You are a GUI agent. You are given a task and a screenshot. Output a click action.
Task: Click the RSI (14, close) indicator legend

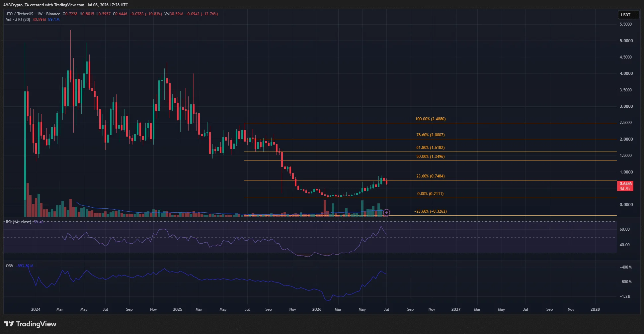pos(19,222)
